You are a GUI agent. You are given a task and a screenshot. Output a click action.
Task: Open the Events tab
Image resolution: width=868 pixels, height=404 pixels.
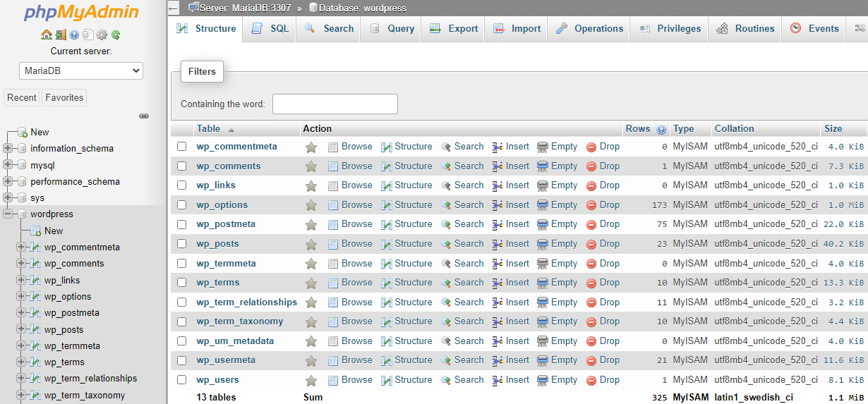click(814, 29)
